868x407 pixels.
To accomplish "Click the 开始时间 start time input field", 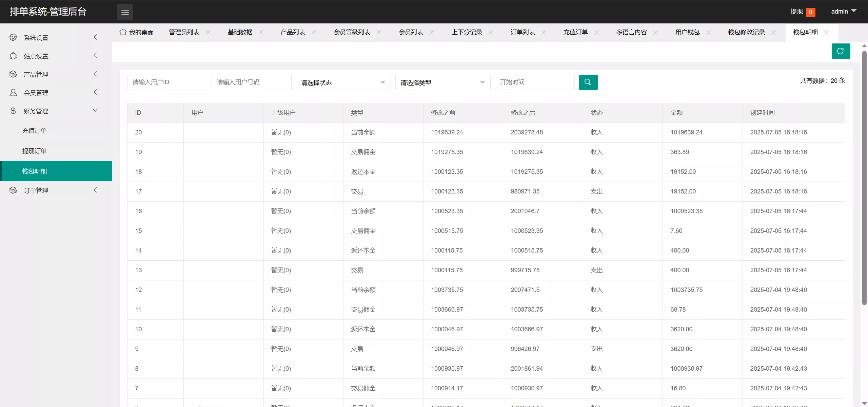I will coord(534,82).
